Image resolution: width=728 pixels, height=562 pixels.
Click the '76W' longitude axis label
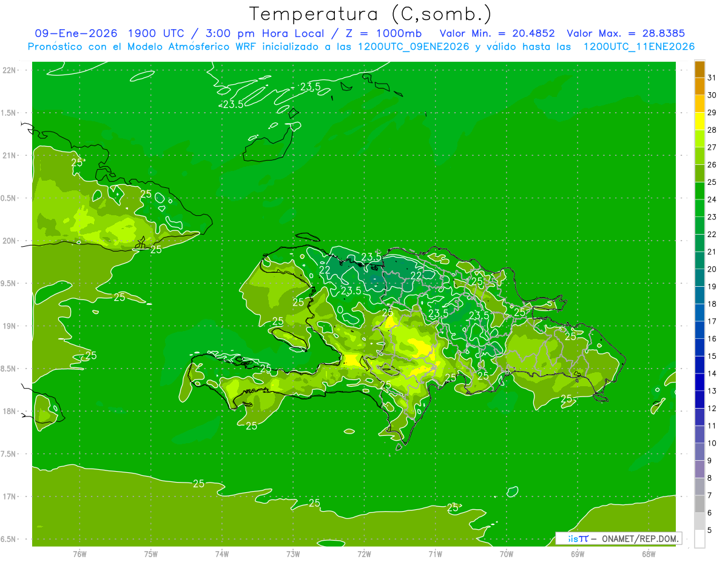point(79,554)
